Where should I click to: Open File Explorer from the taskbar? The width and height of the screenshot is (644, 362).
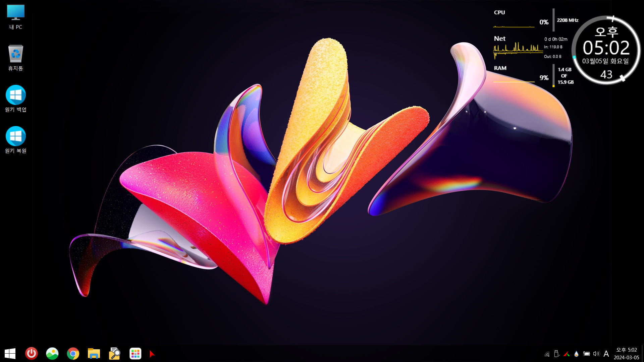[x=94, y=354]
